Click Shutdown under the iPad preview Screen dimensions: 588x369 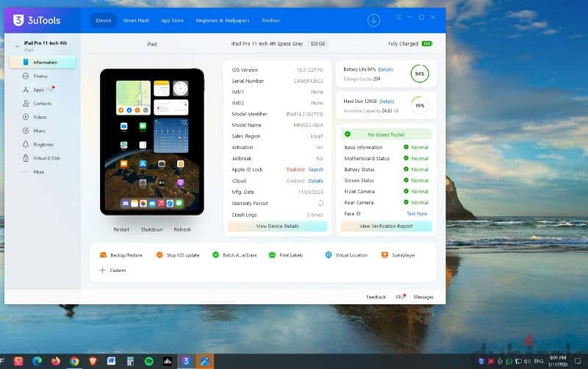pos(152,229)
